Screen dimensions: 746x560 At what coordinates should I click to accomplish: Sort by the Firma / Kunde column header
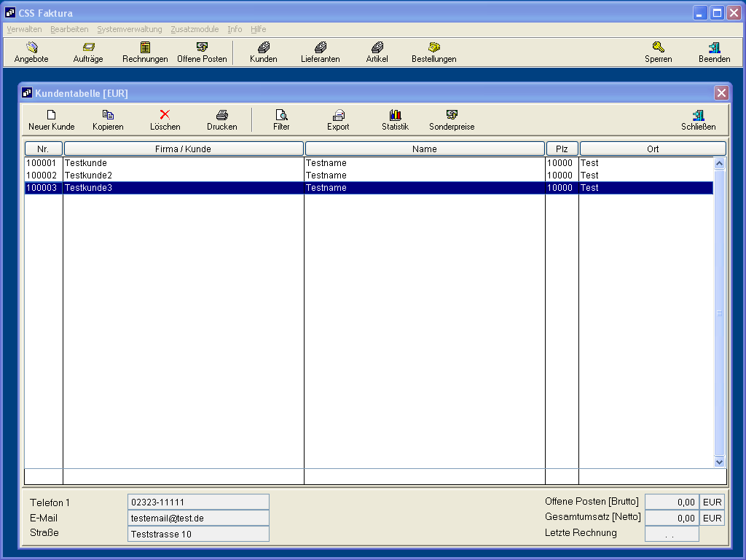coord(184,149)
